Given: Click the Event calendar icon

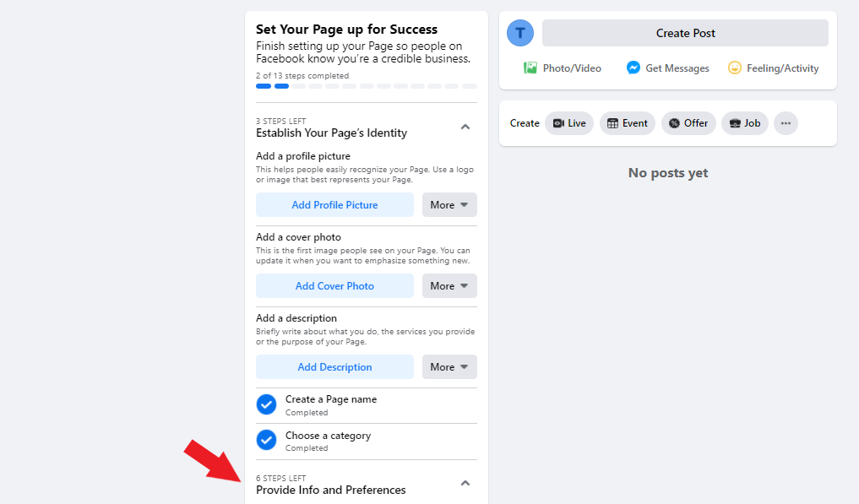Looking at the screenshot, I should click(612, 123).
